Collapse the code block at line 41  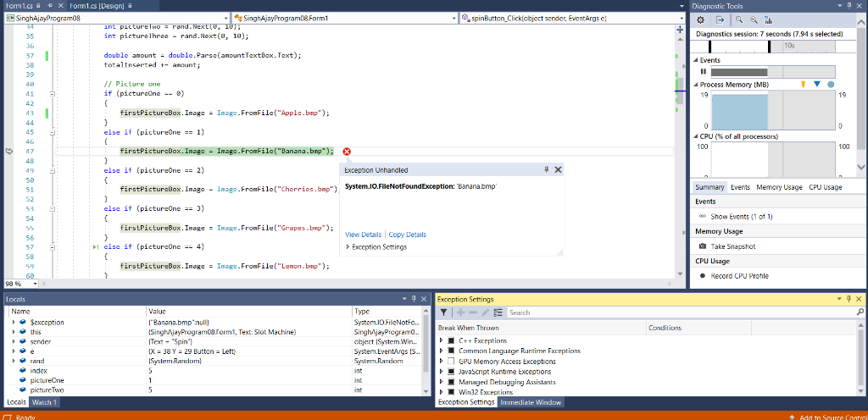(x=52, y=94)
